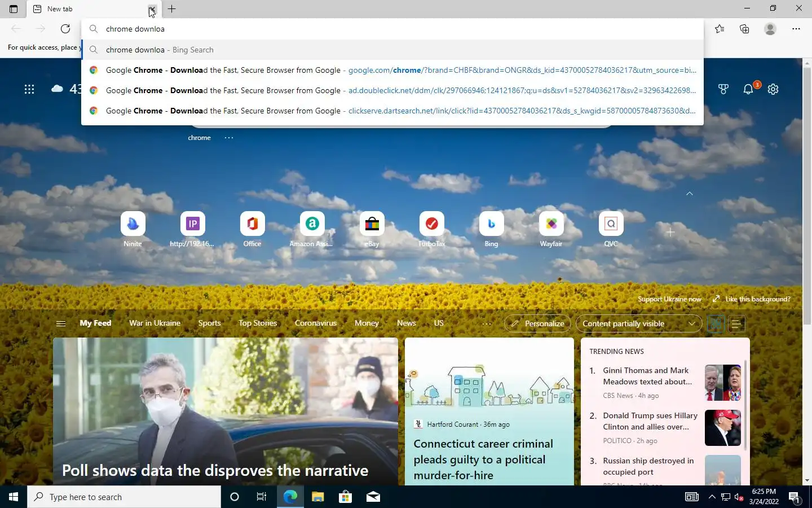Click Support Ukraine now link
Image resolution: width=812 pixels, height=508 pixels.
pyautogui.click(x=669, y=299)
